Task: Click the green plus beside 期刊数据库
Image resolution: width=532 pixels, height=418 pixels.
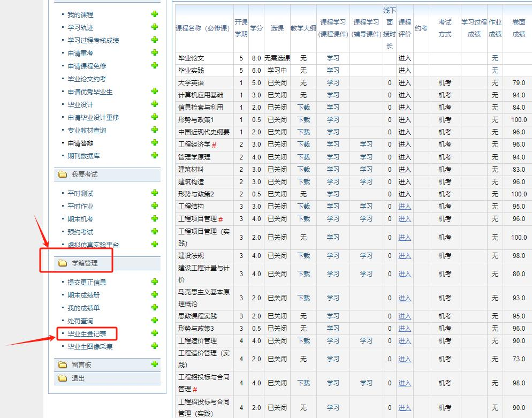Action: click(155, 156)
